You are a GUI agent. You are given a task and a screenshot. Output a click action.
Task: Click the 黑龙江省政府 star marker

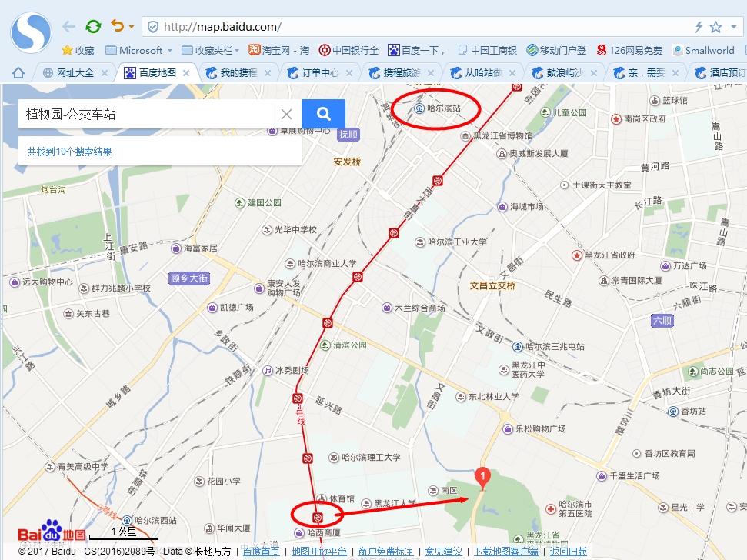577,255
